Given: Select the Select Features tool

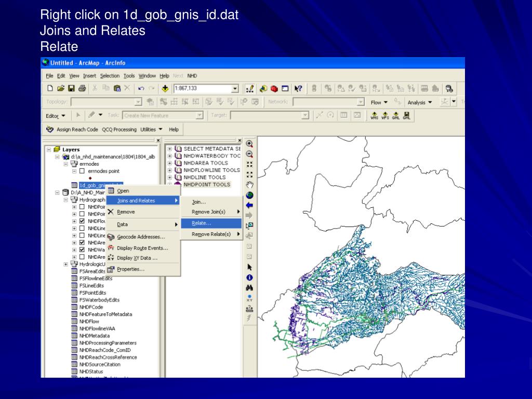Looking at the screenshot, I should [x=249, y=225].
